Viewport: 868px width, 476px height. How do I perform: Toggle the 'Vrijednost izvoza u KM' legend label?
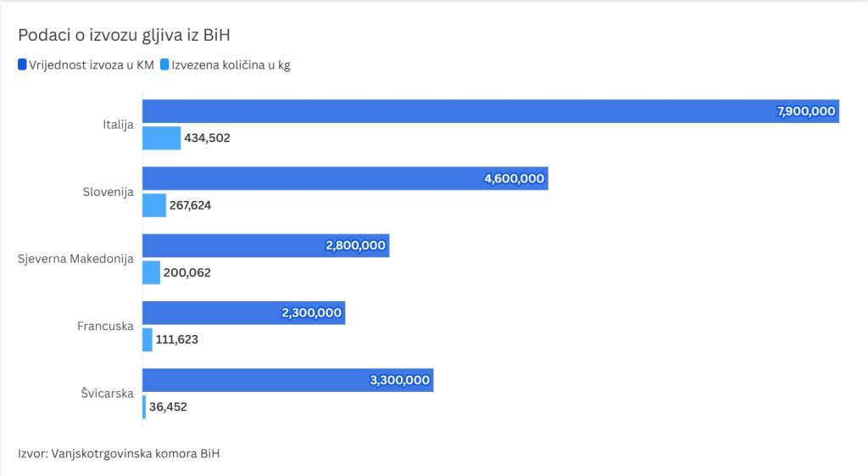pyautogui.click(x=92, y=64)
